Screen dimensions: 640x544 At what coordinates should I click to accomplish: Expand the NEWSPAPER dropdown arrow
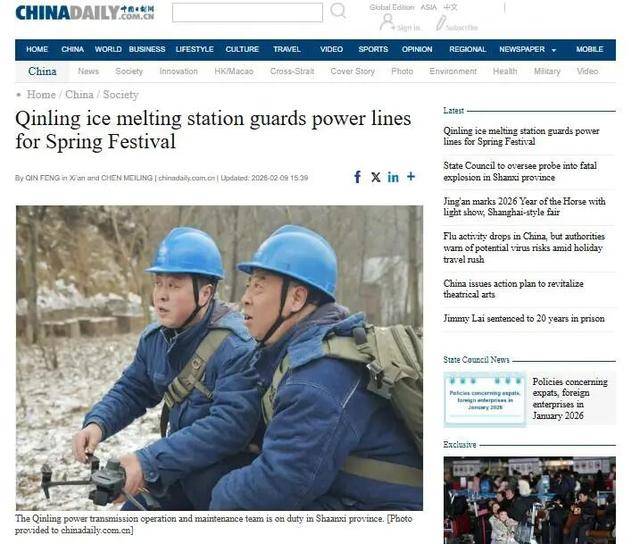pos(554,50)
